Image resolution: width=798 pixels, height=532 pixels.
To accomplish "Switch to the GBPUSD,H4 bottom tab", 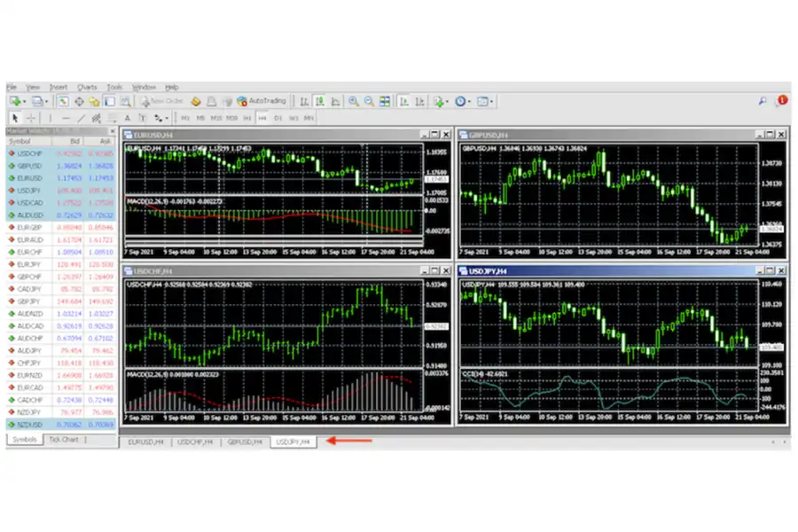I will point(245,442).
